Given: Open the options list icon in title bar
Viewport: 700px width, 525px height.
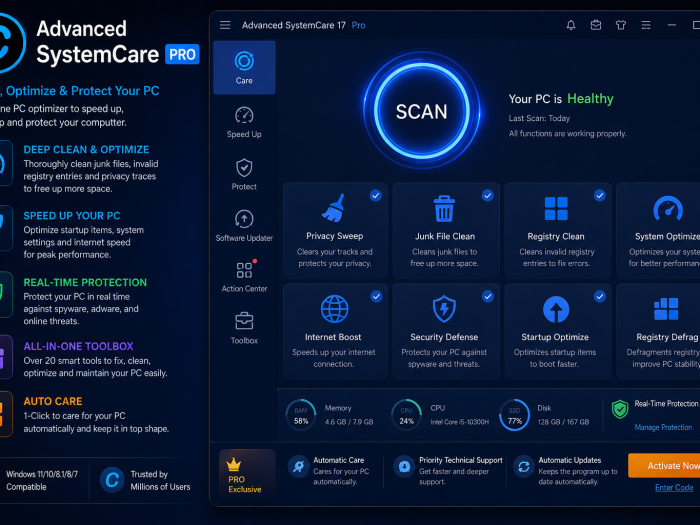Looking at the screenshot, I should [x=646, y=25].
